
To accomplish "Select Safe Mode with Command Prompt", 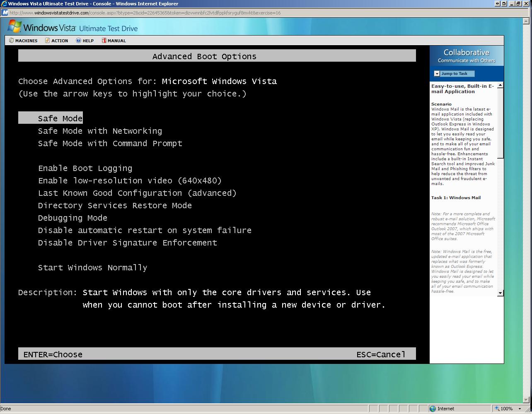I will [110, 143].
